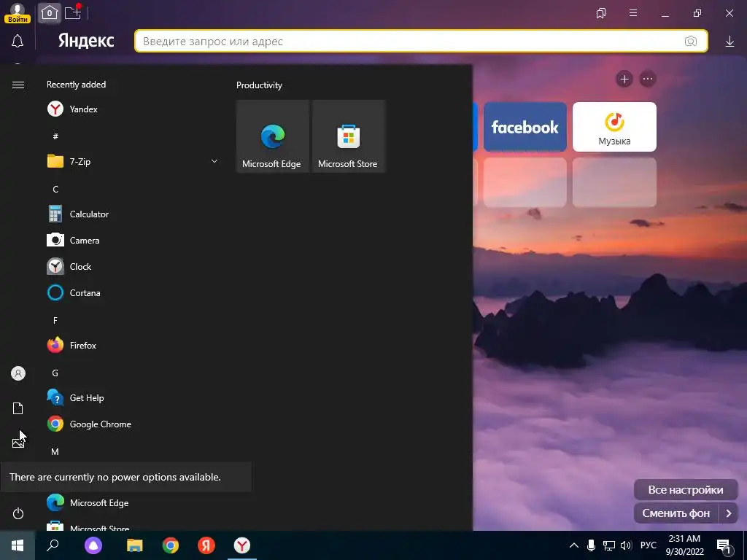Click the Яндекс logo
This screenshot has height=560, width=747.
click(x=86, y=41)
